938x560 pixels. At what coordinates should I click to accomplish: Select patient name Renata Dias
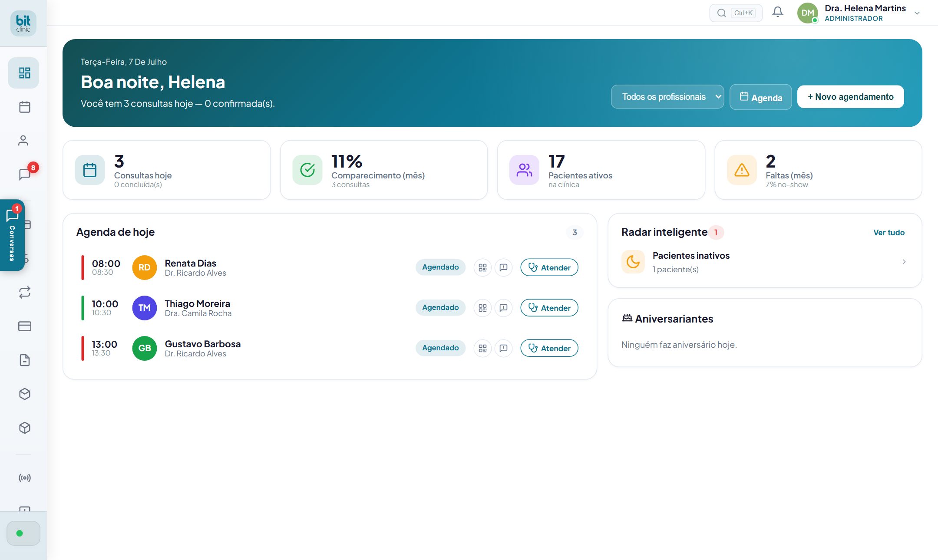tap(190, 263)
